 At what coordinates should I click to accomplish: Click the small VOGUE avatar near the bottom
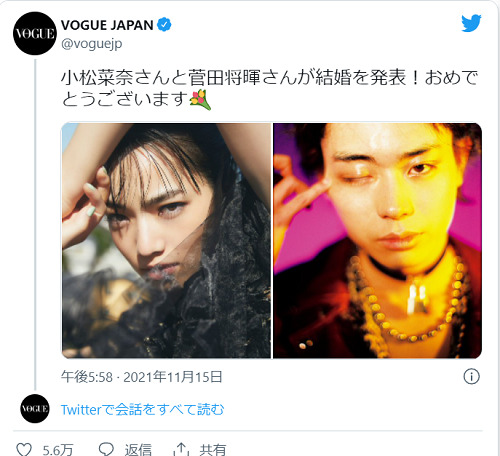[x=35, y=409]
